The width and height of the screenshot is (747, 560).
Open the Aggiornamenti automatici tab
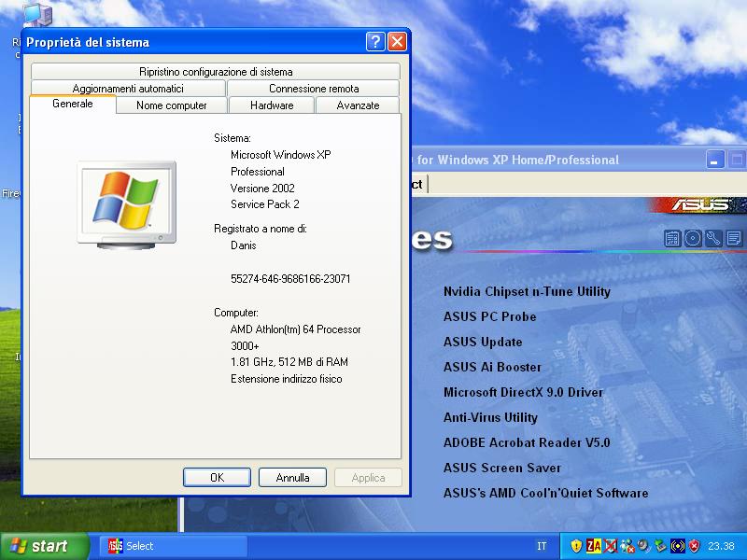coord(128,88)
